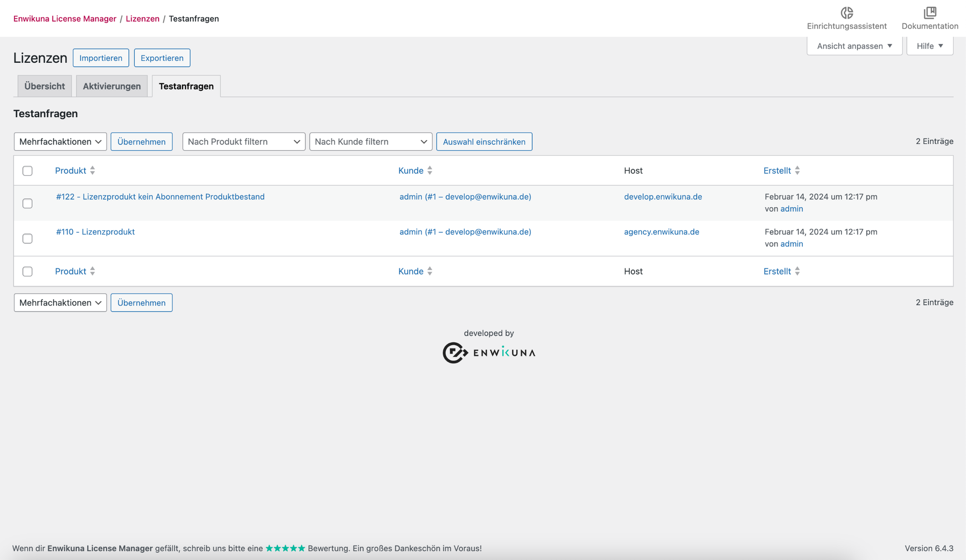This screenshot has height=560, width=966.
Task: Open the bottom Mehrfachaktionen dropdown
Action: click(x=60, y=303)
